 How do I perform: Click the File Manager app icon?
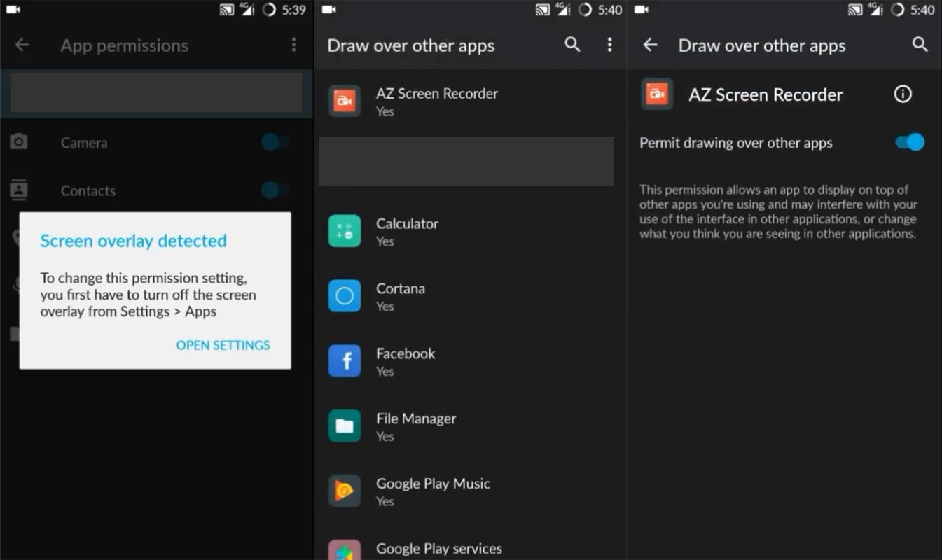click(x=345, y=426)
